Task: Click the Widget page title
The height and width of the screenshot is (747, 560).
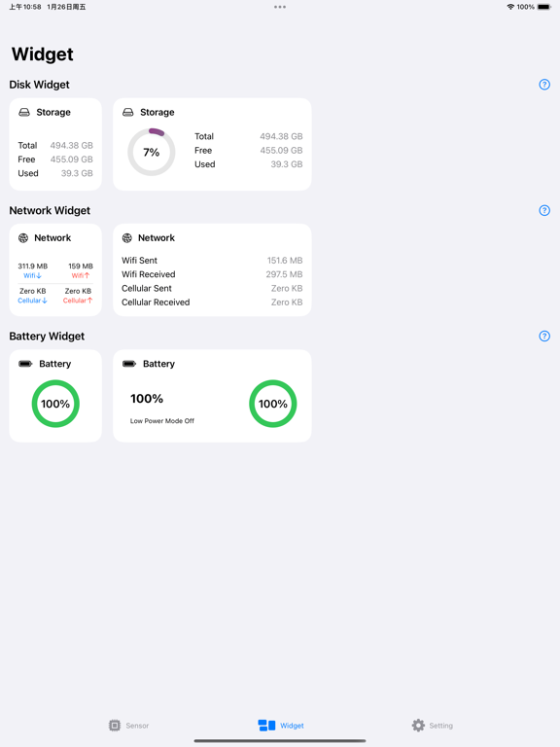Action: pos(43,53)
